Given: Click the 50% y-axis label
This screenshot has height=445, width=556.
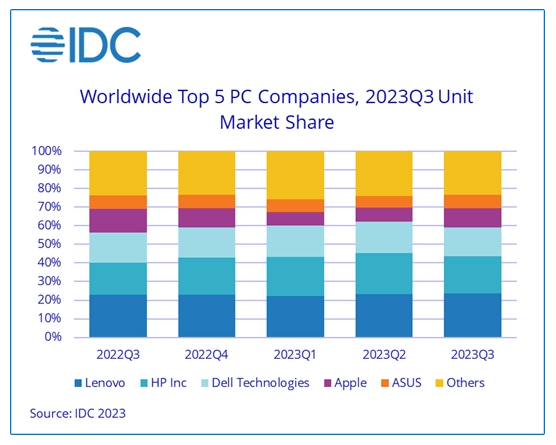Looking at the screenshot, I should pos(49,244).
